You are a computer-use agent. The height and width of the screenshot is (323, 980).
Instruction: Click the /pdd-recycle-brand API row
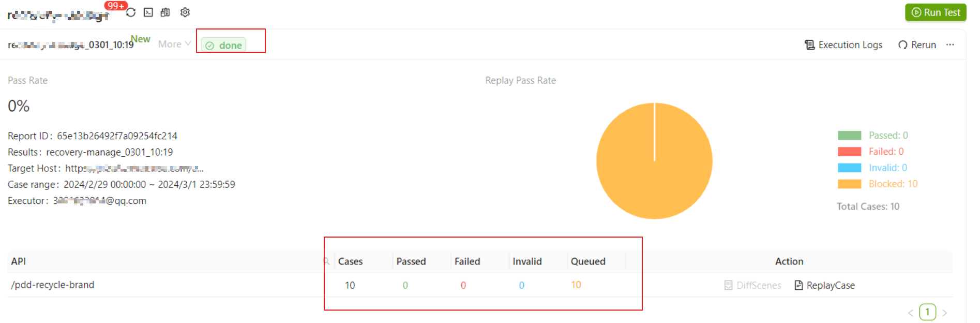[x=53, y=285]
